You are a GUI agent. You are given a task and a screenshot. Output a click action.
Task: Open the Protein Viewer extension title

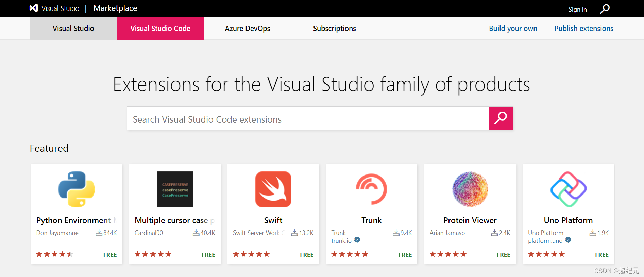point(470,220)
